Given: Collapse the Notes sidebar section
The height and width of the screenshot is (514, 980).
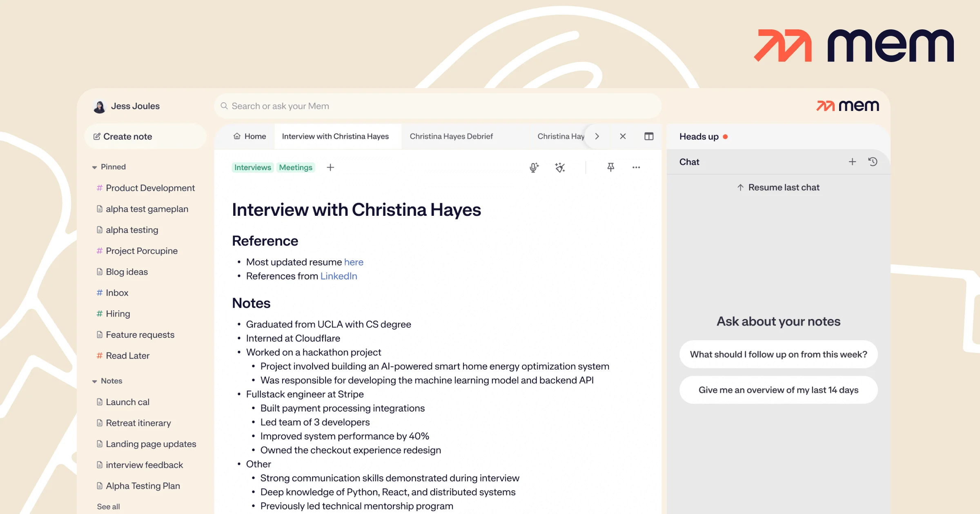Looking at the screenshot, I should point(95,381).
